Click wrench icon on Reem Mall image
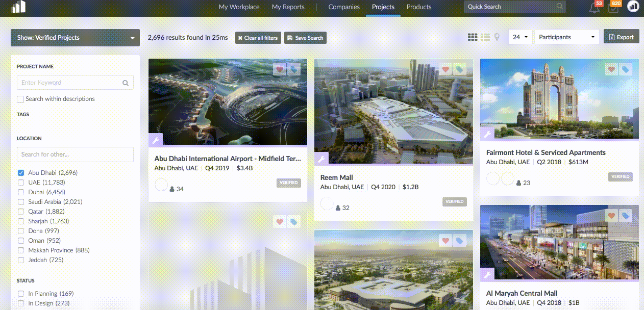The height and width of the screenshot is (310, 644). [x=321, y=159]
